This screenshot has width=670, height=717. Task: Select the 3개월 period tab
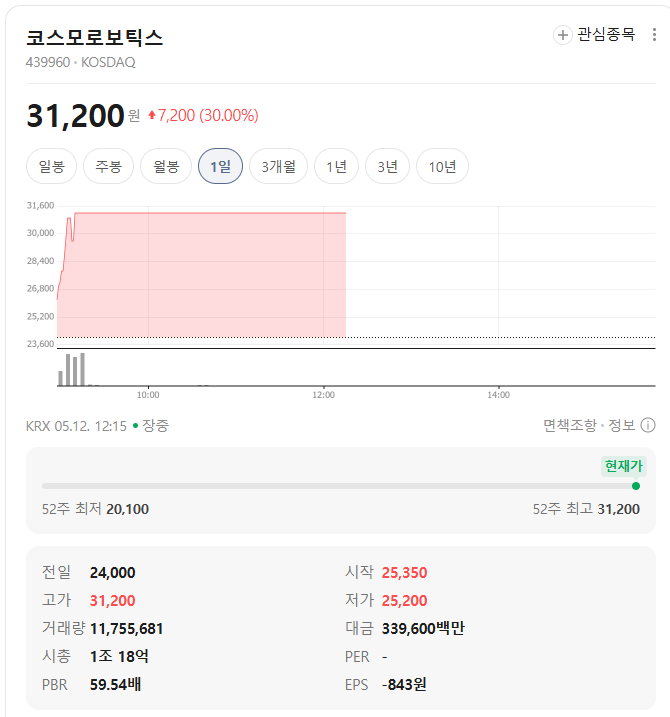point(279,166)
